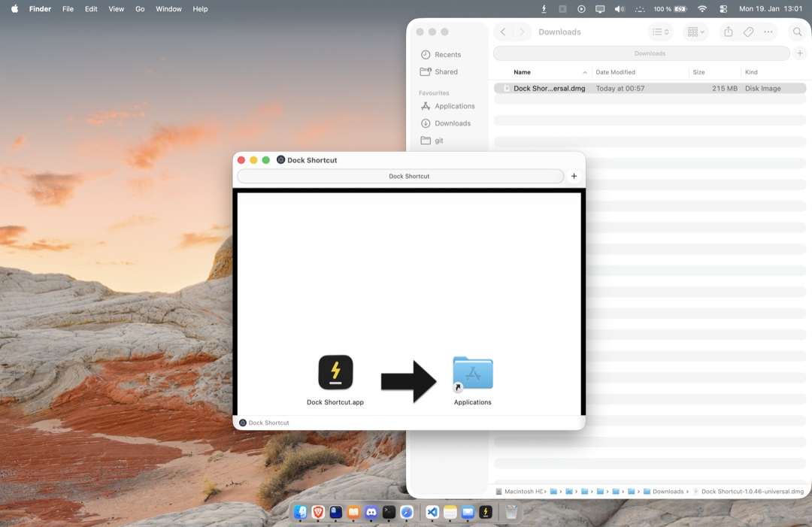
Task: Open the Applications folder icon in the installer window
Action: point(472,372)
